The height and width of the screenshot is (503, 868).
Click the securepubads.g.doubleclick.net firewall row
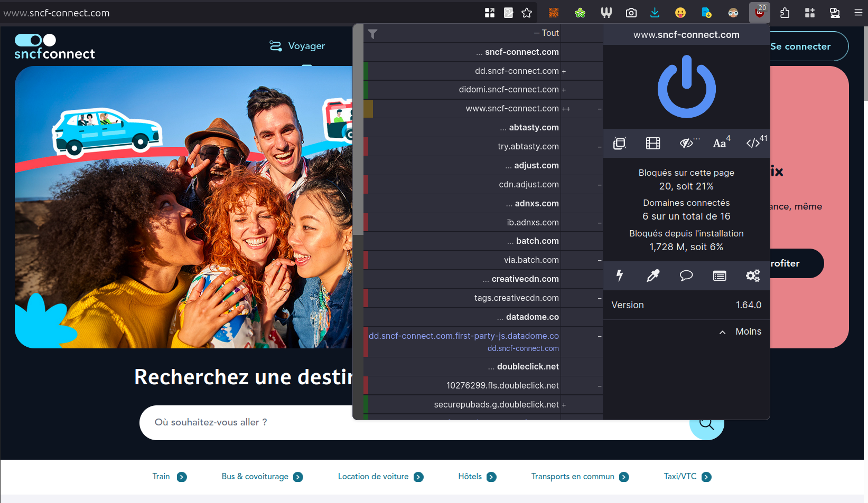(x=483, y=405)
